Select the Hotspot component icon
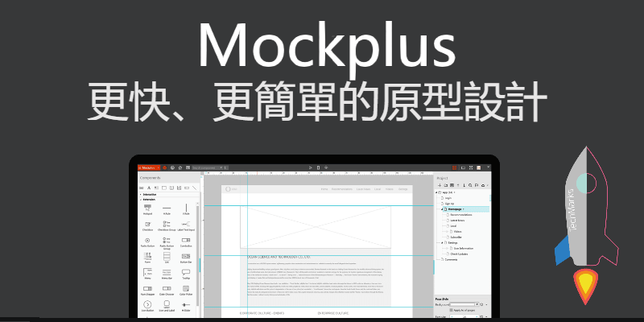 (x=148, y=208)
